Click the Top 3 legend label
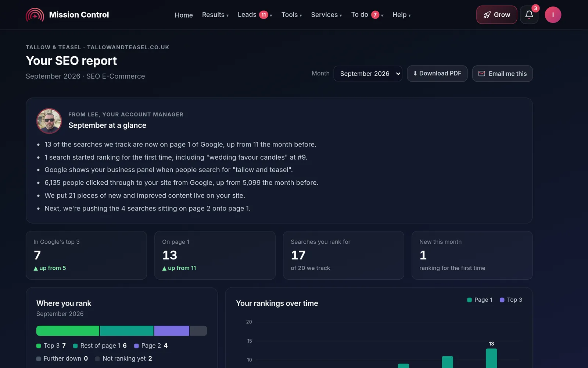Viewport: 588px width, 368px height. point(51,346)
